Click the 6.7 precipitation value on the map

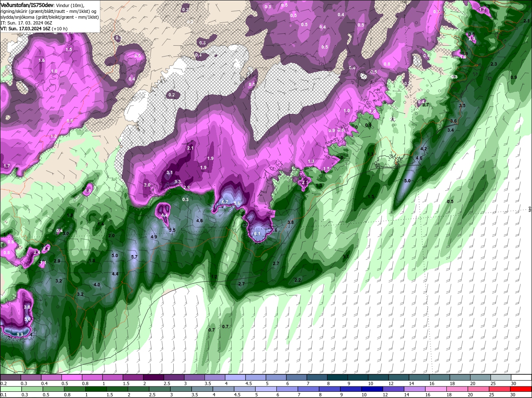pos(225,202)
